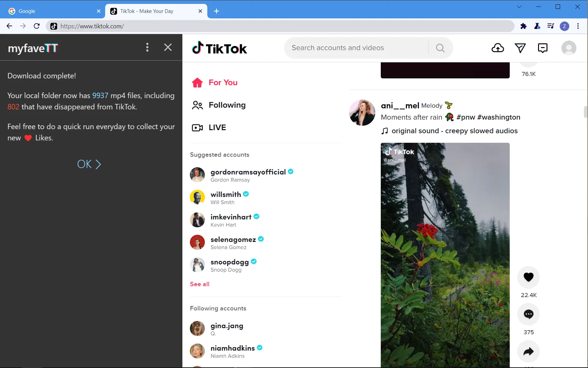
Task: Open the inbox speech bubble icon
Action: point(542,48)
